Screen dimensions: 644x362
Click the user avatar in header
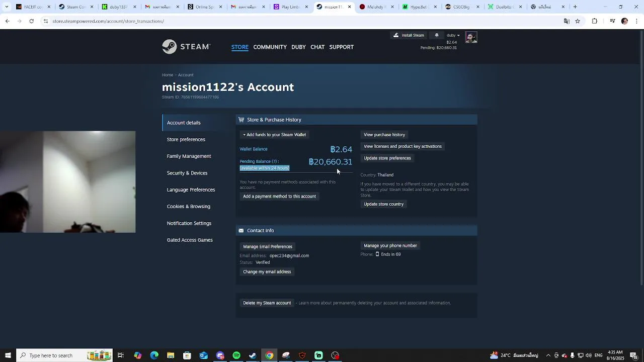(471, 37)
